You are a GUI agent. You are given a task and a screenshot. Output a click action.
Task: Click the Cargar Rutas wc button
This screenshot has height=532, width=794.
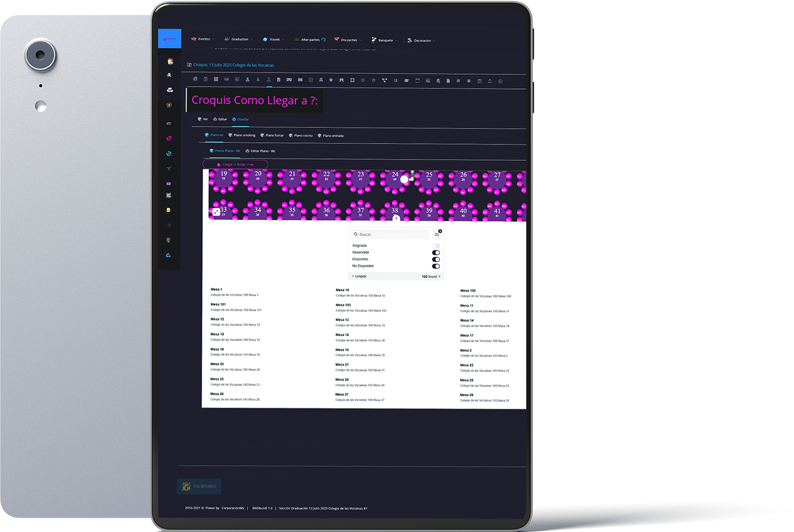pos(235,164)
